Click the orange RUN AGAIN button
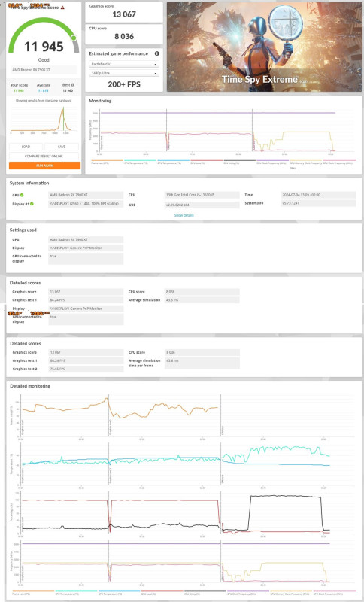 44,166
